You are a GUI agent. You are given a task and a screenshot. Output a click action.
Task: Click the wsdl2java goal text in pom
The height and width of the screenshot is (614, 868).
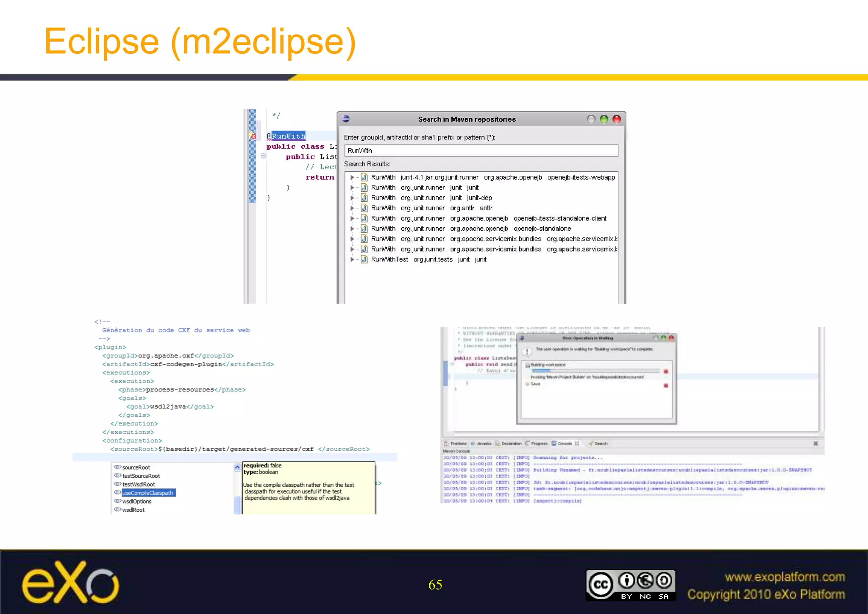point(168,407)
